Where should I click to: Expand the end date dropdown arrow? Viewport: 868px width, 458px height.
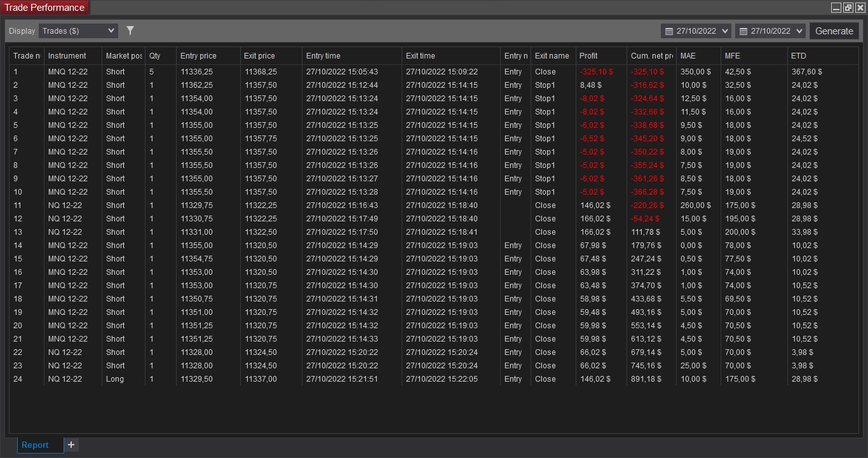tap(799, 31)
